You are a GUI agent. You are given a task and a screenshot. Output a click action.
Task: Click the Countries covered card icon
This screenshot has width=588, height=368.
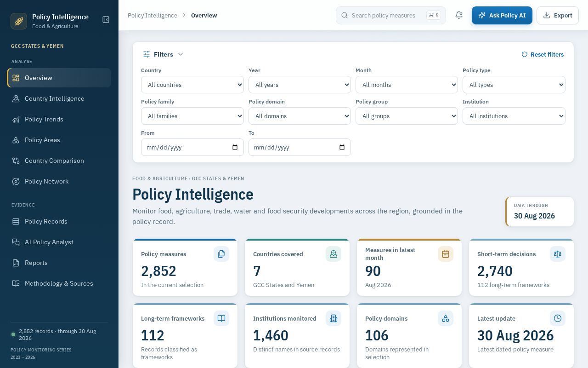click(x=334, y=254)
